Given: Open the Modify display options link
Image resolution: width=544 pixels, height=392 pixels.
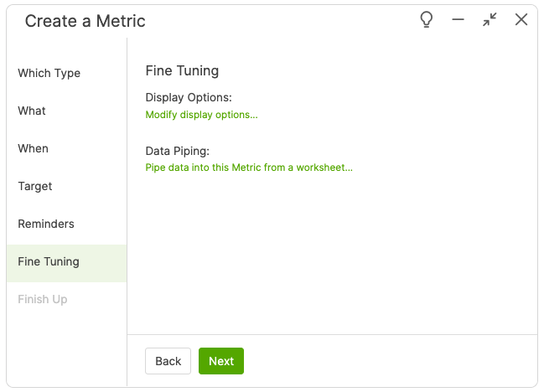Looking at the screenshot, I should [x=201, y=115].
